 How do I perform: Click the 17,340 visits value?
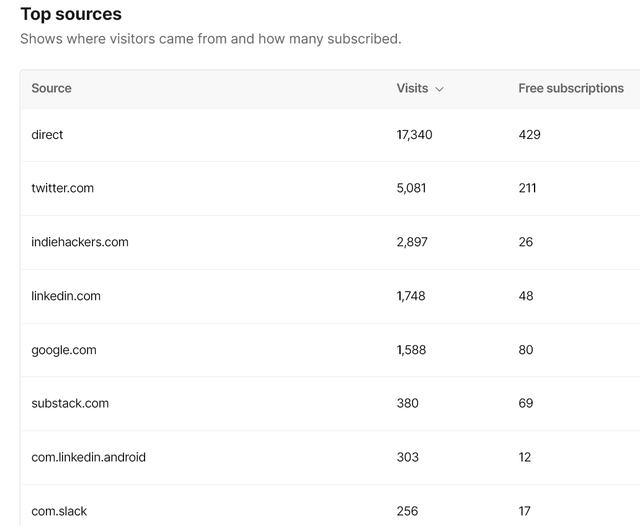(x=414, y=135)
